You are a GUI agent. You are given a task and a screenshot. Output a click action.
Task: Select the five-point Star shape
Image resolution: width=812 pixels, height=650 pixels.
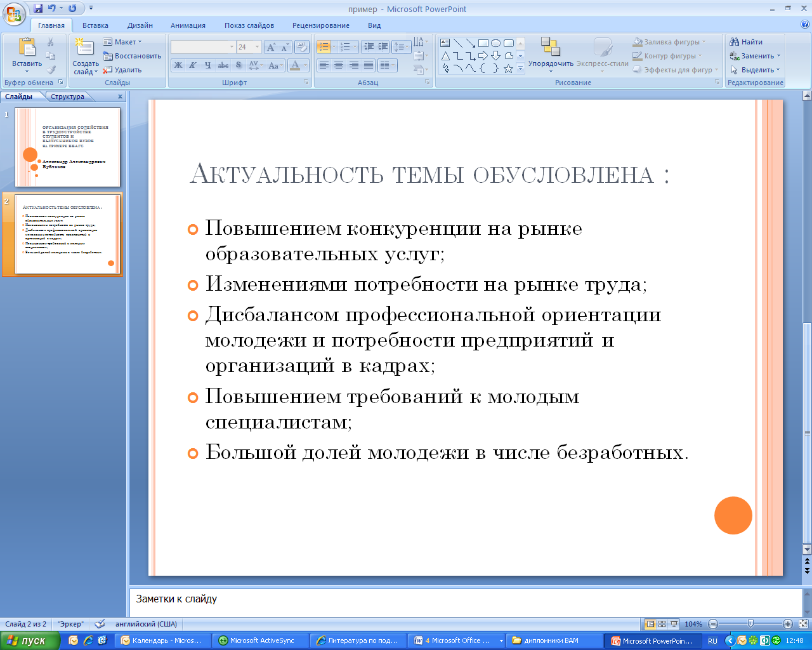[x=508, y=69]
